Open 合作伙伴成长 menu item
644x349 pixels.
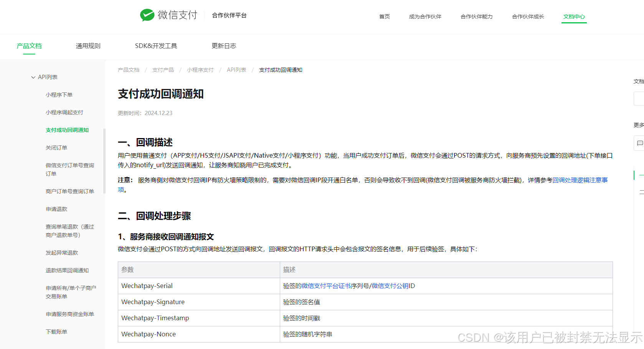tap(528, 16)
